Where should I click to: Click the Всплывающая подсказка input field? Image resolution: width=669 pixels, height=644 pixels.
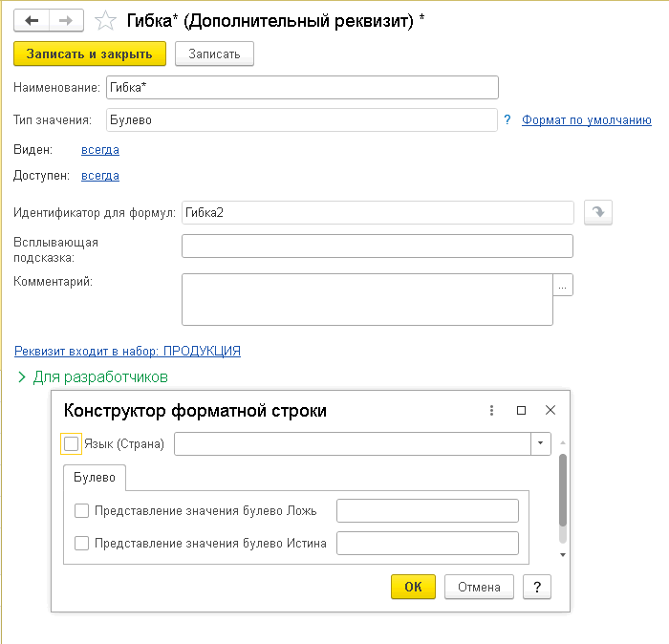point(377,246)
